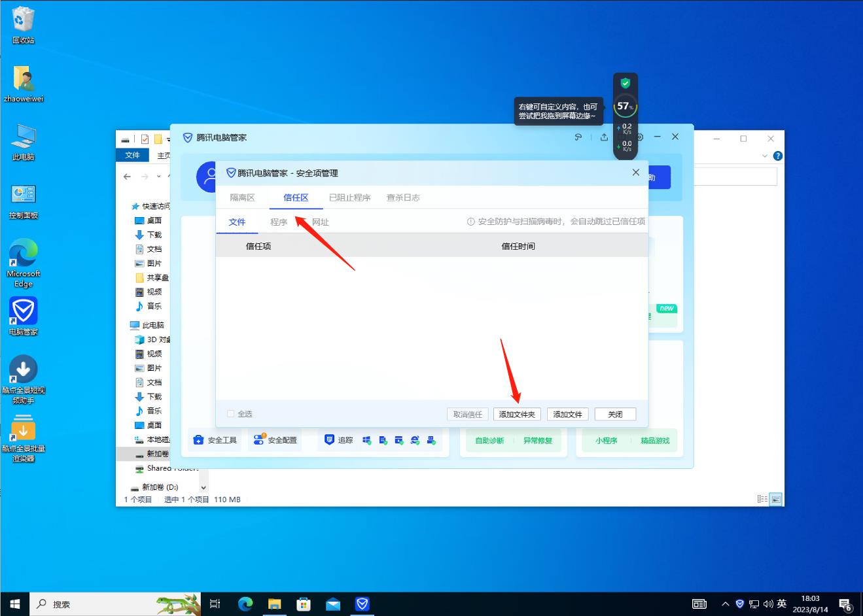Switch Explorer to large icons view

pos(776,499)
